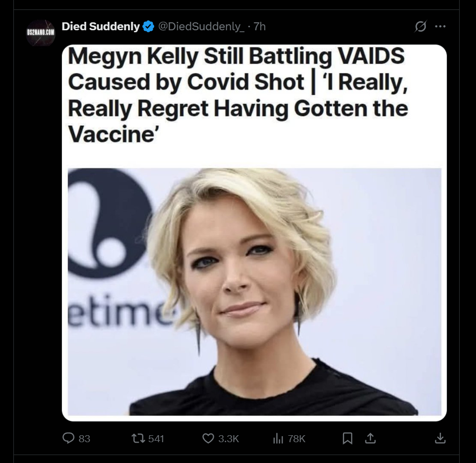Like the post with the heart icon
Image resolution: width=476 pixels, height=463 pixels.
[x=208, y=438]
